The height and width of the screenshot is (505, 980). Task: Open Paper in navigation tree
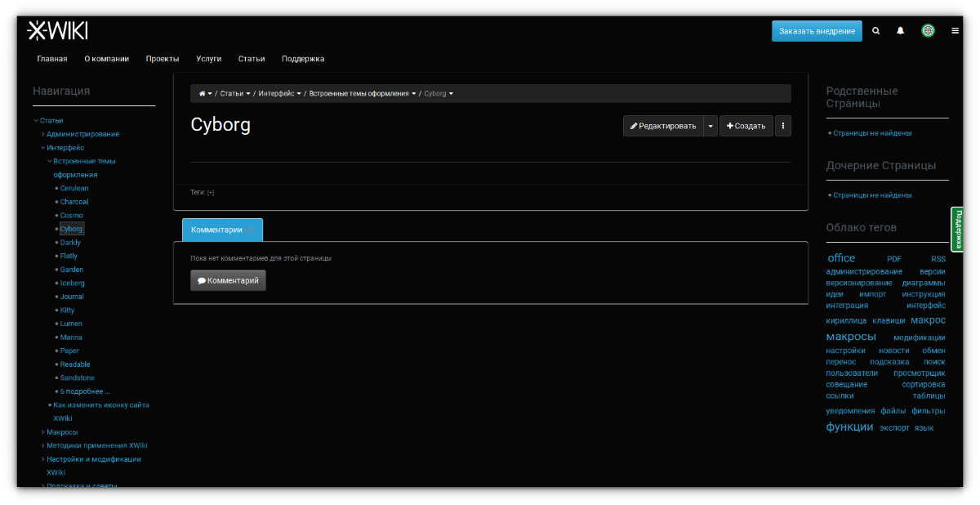coord(69,351)
